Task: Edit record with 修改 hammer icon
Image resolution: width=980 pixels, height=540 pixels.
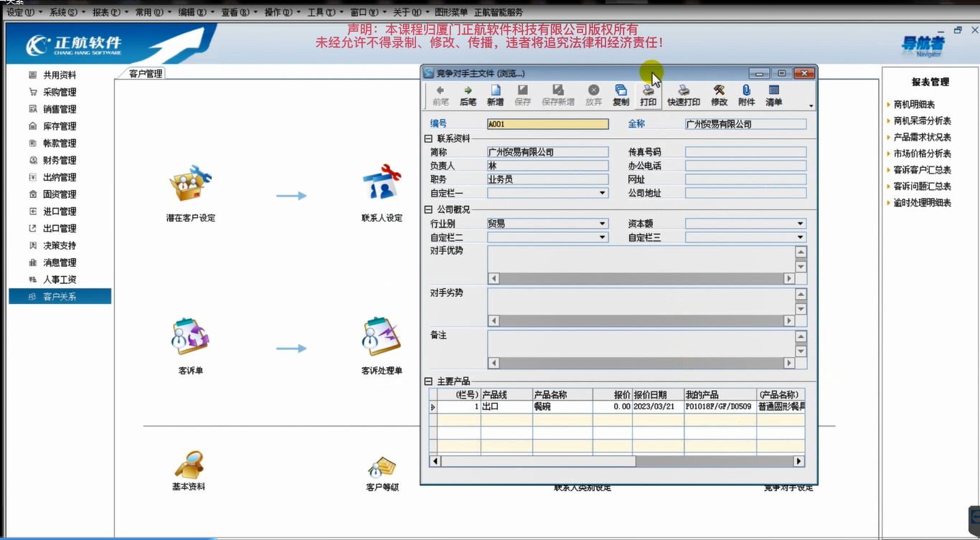Action: coord(719,95)
